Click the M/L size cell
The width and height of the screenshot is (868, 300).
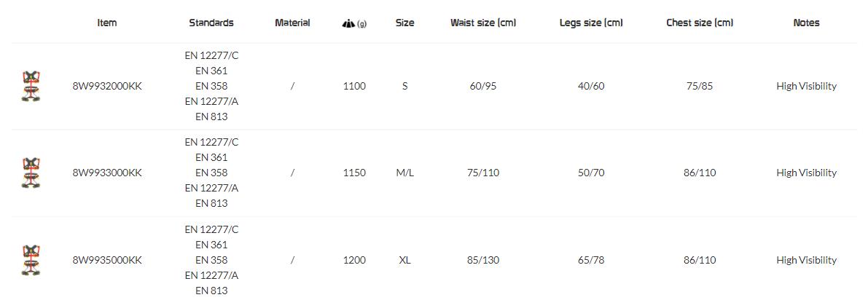pos(404,173)
